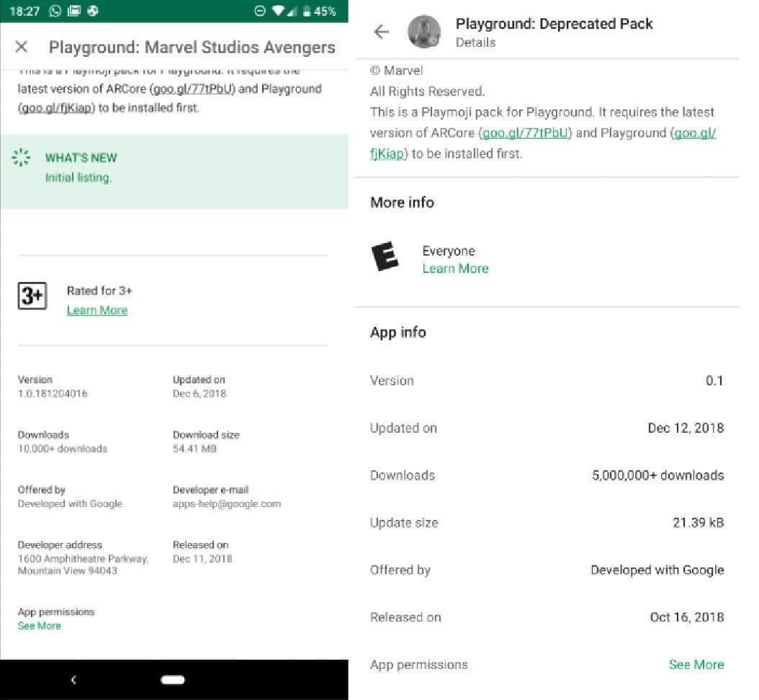This screenshot has height=700, width=759.
Task: Open See More under App permissions, left screen
Action: (39, 625)
